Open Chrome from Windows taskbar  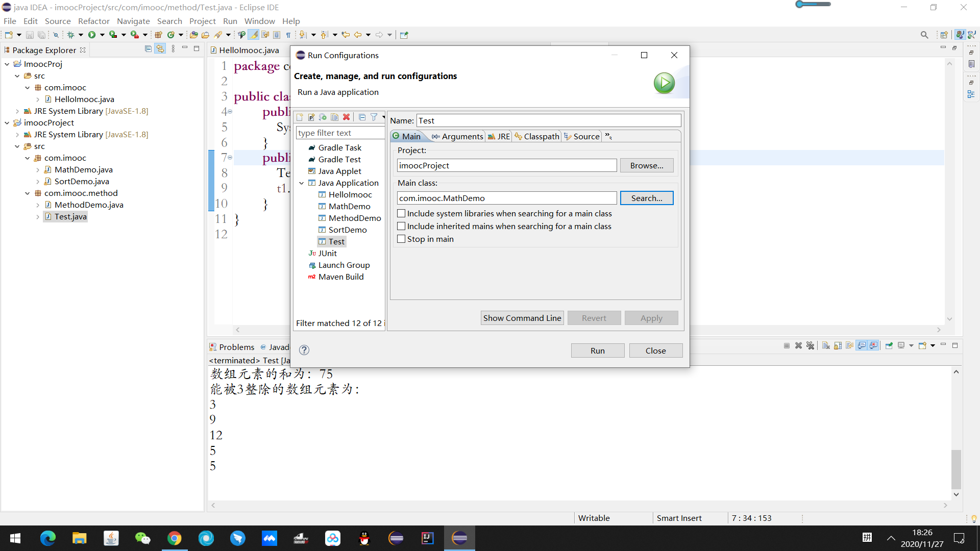[175, 538]
